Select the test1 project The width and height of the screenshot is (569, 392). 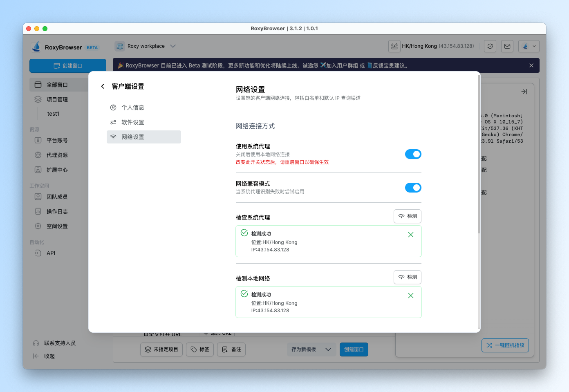[x=53, y=114]
